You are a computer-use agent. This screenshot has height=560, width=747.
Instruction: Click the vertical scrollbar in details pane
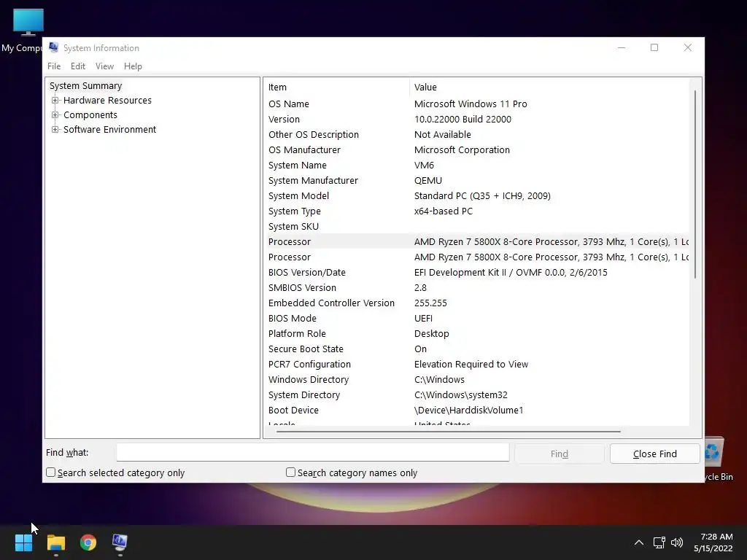[x=695, y=184]
